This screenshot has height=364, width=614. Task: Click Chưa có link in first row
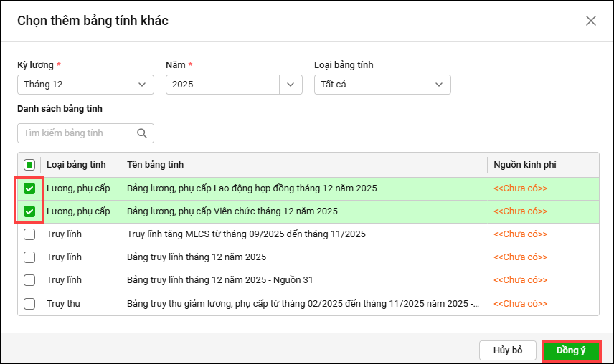tap(520, 189)
